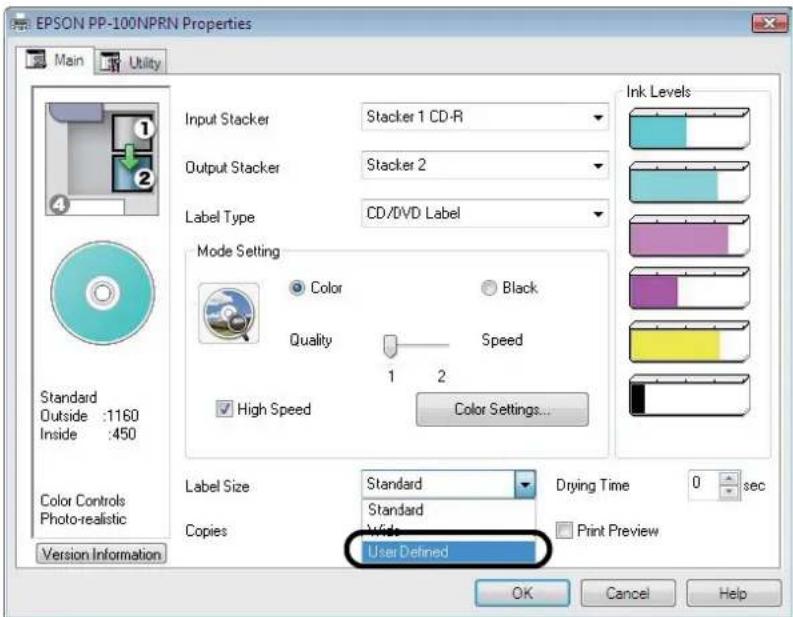
Task: Expand the Label Type dropdown
Action: pyautogui.click(x=484, y=213)
